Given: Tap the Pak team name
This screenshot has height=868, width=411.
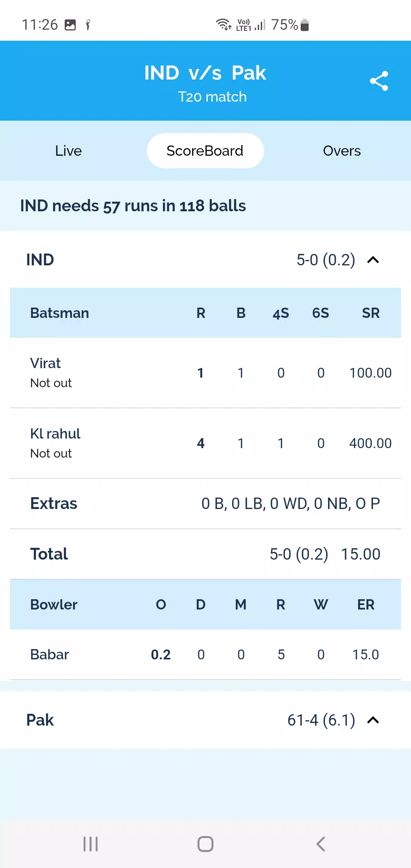Looking at the screenshot, I should coord(40,720).
